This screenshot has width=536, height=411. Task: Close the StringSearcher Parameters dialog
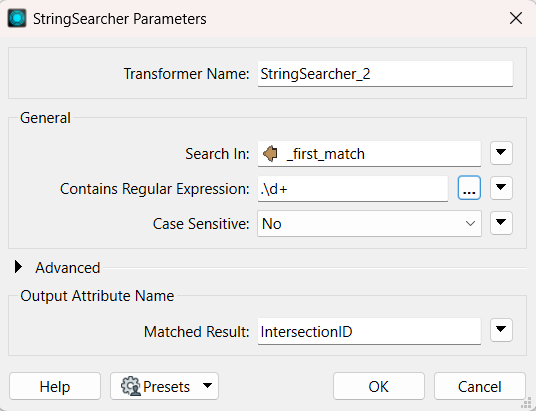click(x=515, y=18)
